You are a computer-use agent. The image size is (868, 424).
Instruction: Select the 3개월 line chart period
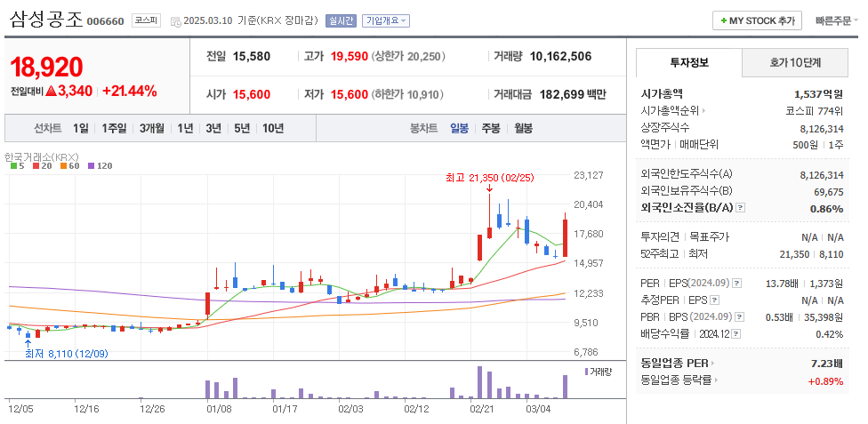coord(152,128)
